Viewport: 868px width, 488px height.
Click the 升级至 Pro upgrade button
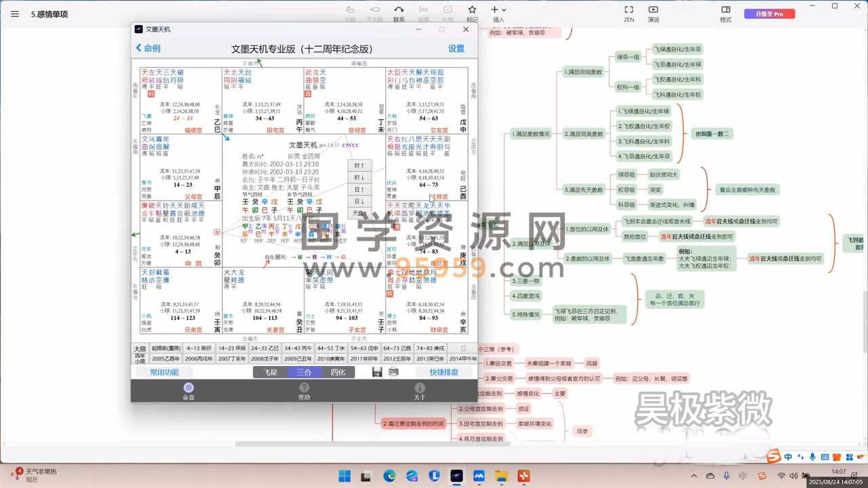769,14
